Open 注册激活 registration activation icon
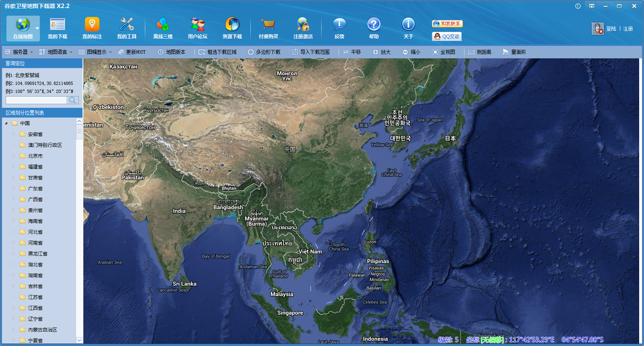 point(303,25)
